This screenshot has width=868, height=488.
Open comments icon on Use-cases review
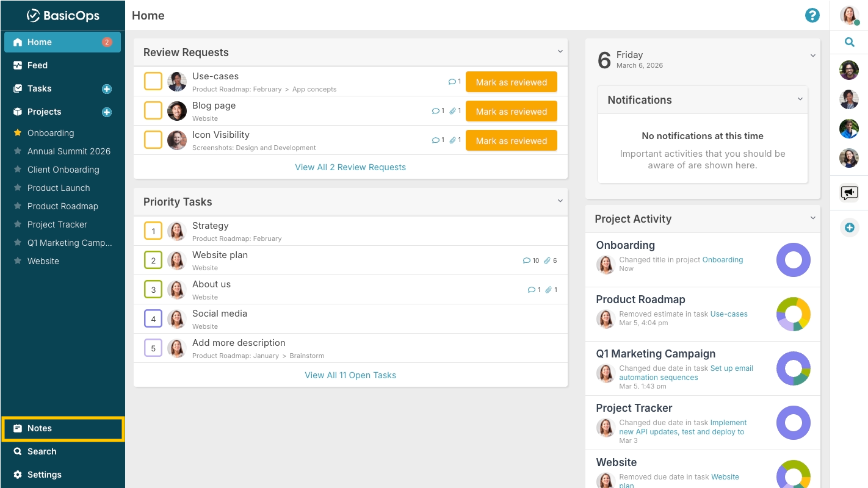[x=452, y=82]
